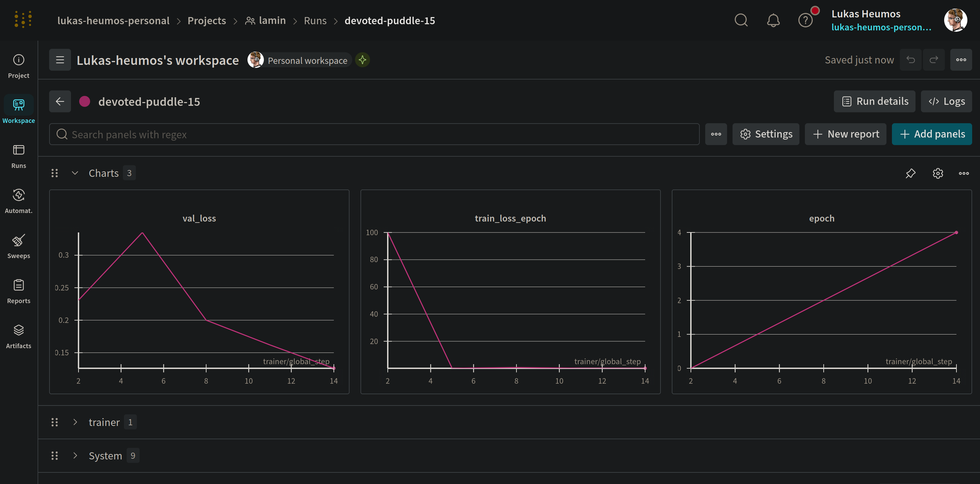
Task: Open the Project tab in sidebar
Action: (18, 66)
